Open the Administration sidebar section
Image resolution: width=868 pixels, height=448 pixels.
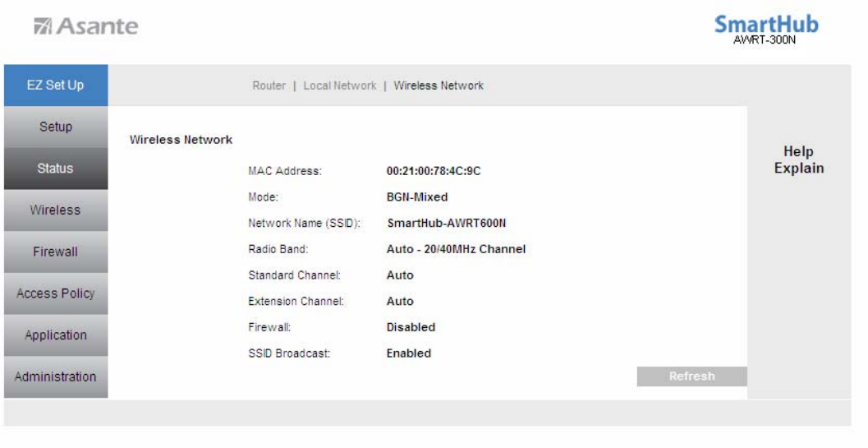[56, 377]
